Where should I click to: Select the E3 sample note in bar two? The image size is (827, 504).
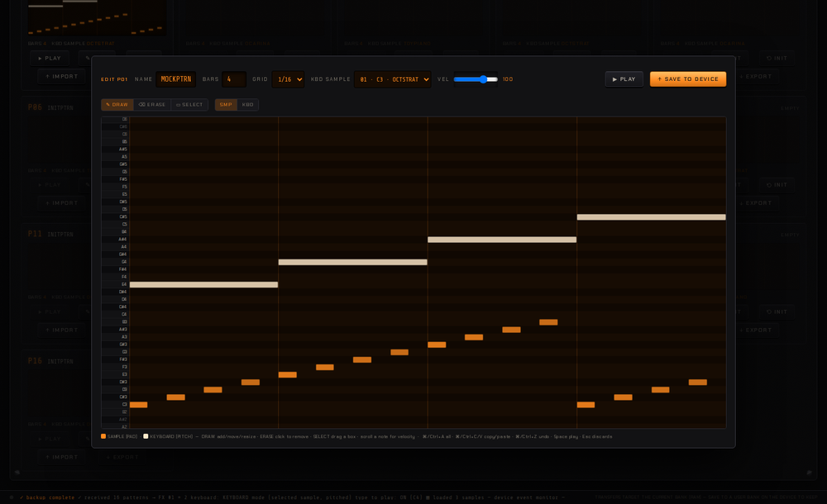click(x=288, y=375)
